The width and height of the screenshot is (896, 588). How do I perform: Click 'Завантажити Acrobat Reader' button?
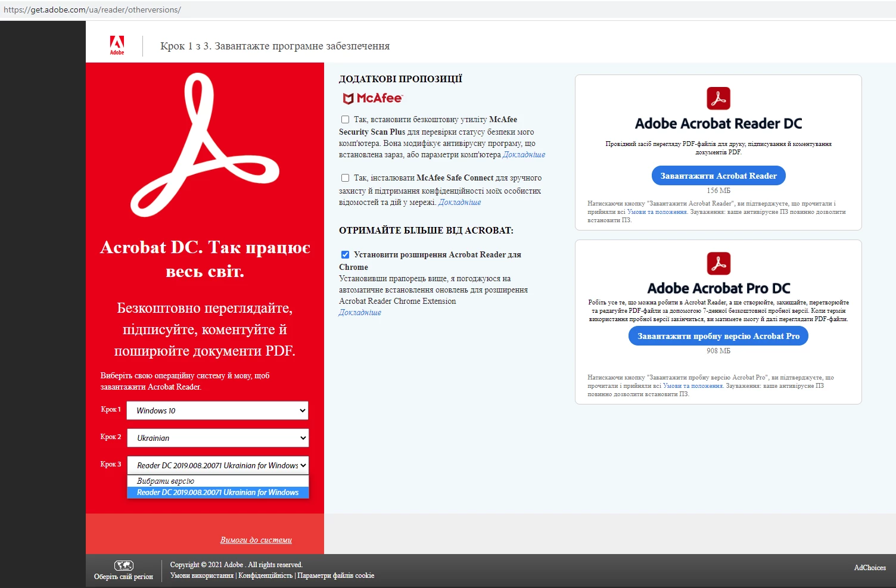tap(718, 176)
